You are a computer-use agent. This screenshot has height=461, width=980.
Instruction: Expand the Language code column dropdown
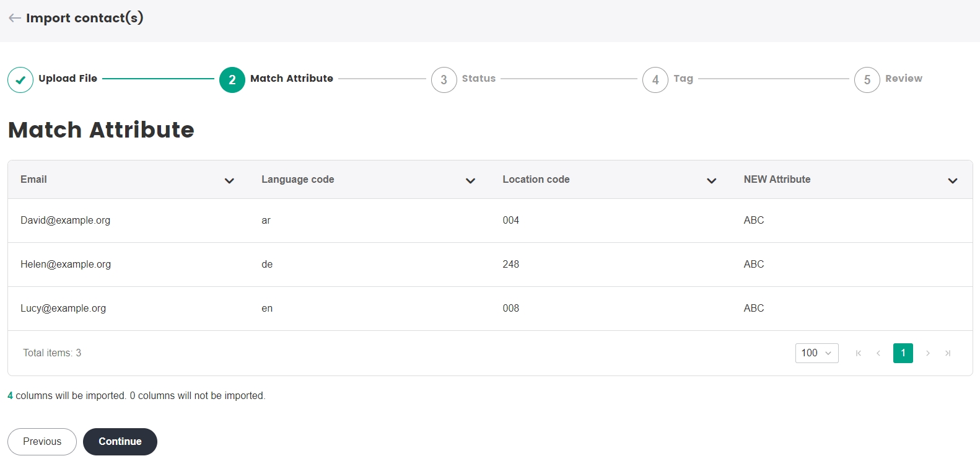point(470,180)
